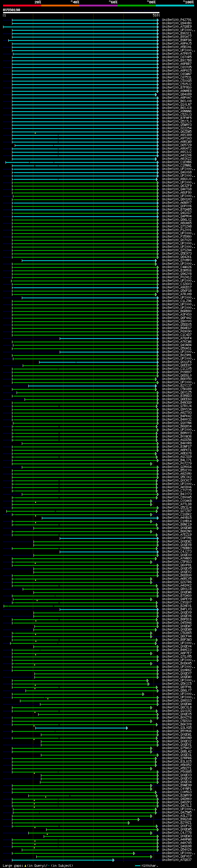Click the hit label UniRef100_Q3LVQ5

click(177, 728)
